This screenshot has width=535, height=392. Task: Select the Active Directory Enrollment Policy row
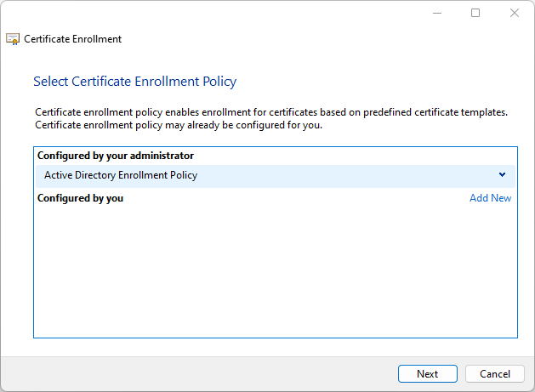pyautogui.click(x=255, y=175)
